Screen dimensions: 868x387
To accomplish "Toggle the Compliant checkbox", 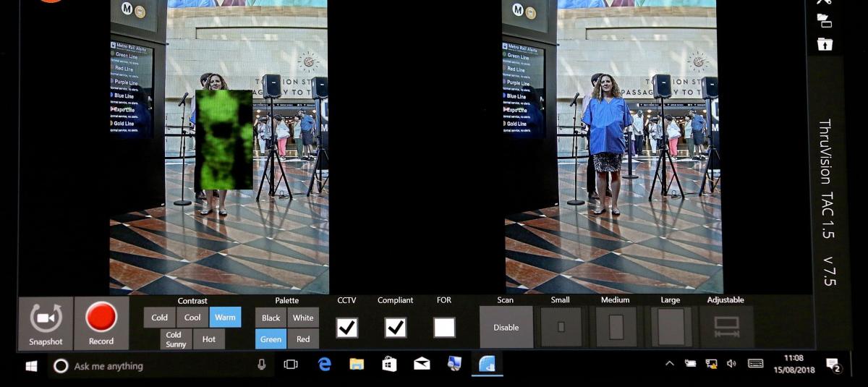I will tap(395, 328).
